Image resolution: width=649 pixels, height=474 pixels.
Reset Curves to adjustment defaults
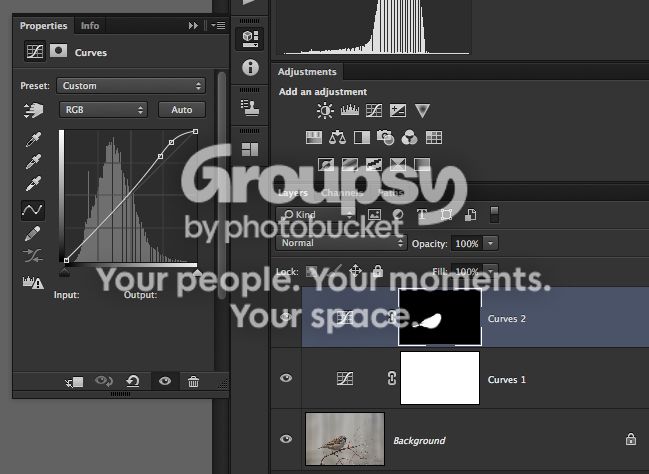(133, 381)
